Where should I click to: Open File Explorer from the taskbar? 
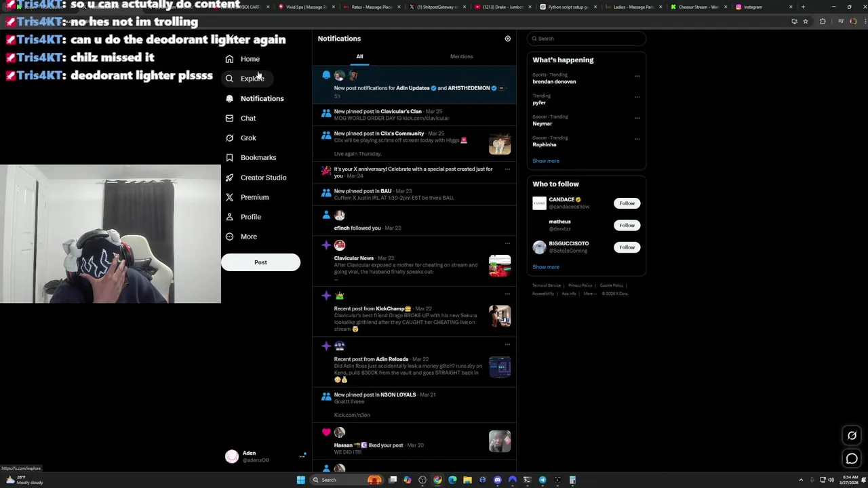[x=467, y=480]
